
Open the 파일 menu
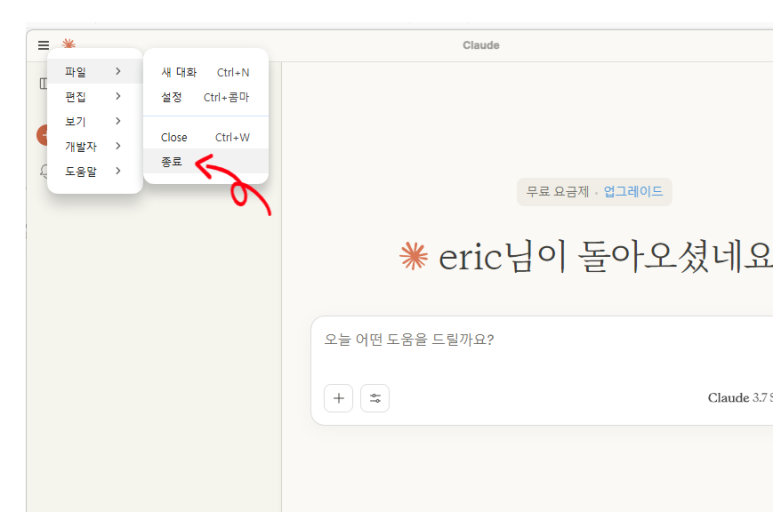point(95,71)
